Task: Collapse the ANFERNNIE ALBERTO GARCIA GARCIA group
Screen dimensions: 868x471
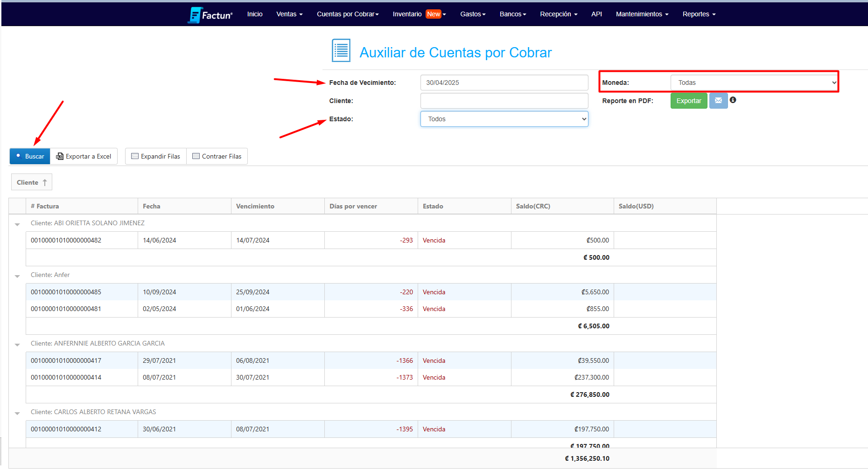Action: click(17, 345)
